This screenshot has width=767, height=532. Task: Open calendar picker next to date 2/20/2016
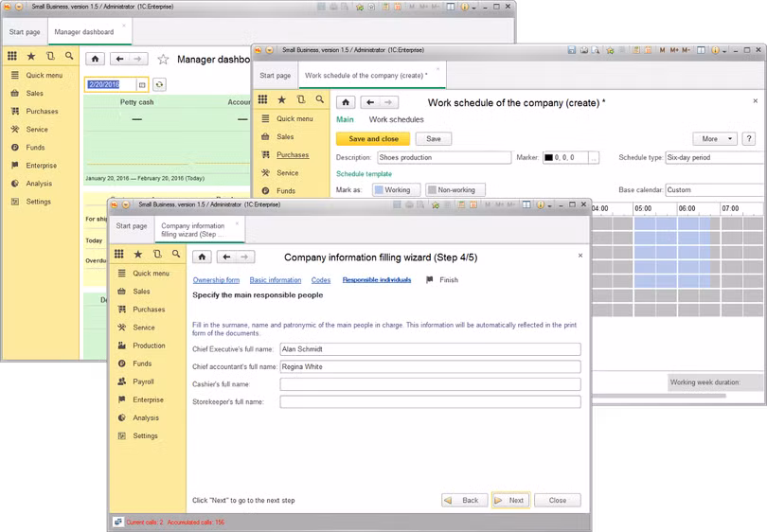142,84
